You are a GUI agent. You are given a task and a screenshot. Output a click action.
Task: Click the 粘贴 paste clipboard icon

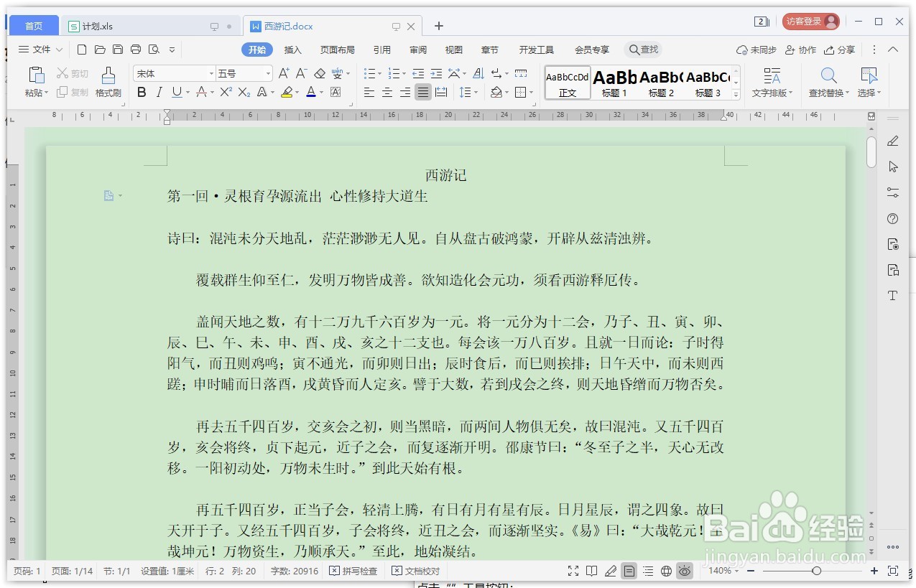click(36, 75)
